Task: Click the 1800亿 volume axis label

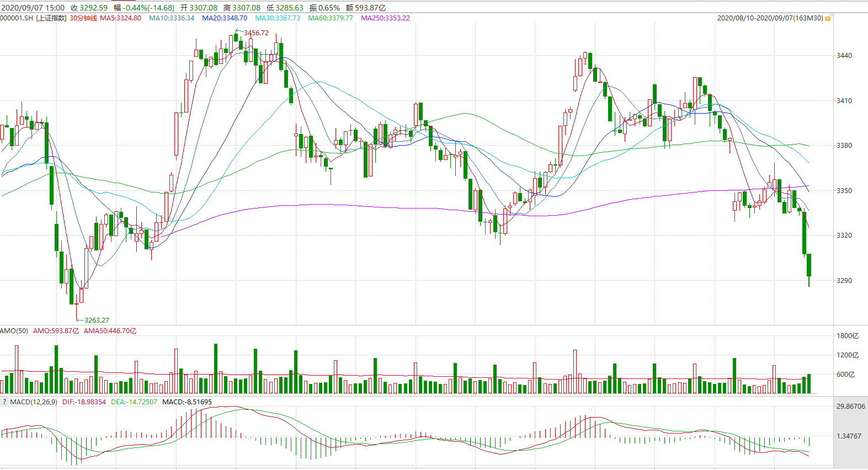Action: point(848,336)
